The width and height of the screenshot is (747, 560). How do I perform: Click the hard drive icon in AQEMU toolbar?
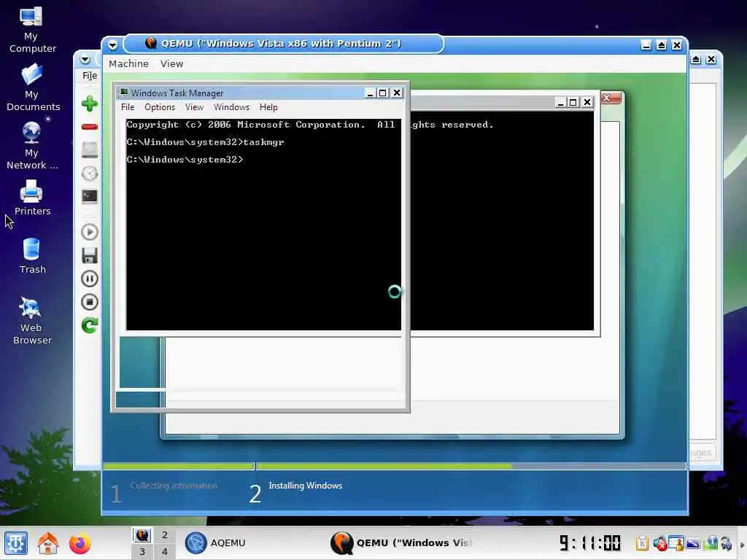point(90,150)
